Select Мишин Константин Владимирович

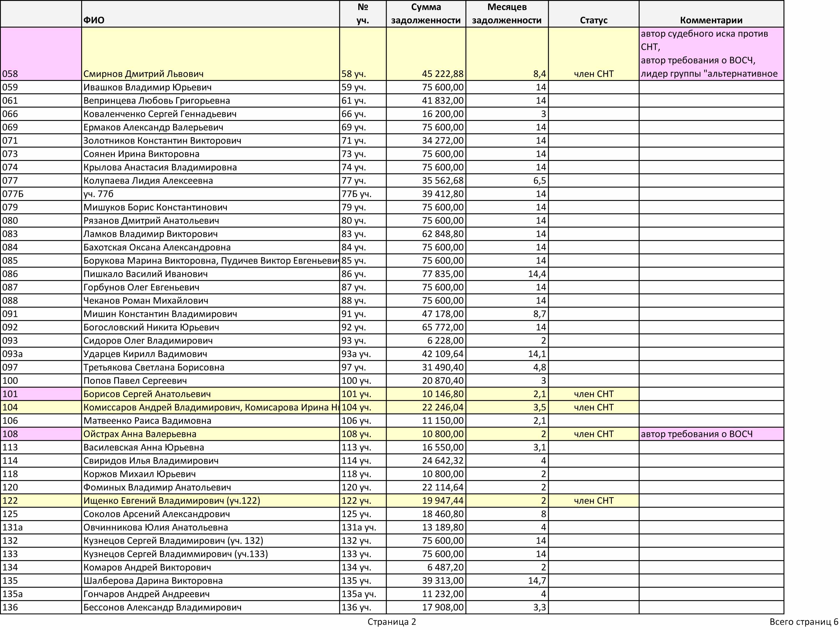coord(160,314)
